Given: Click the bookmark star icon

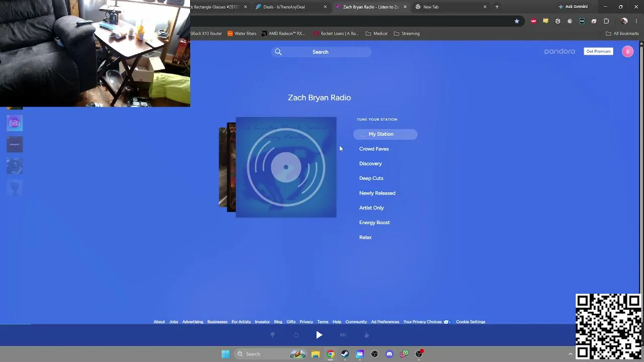Looking at the screenshot, I should tap(517, 21).
